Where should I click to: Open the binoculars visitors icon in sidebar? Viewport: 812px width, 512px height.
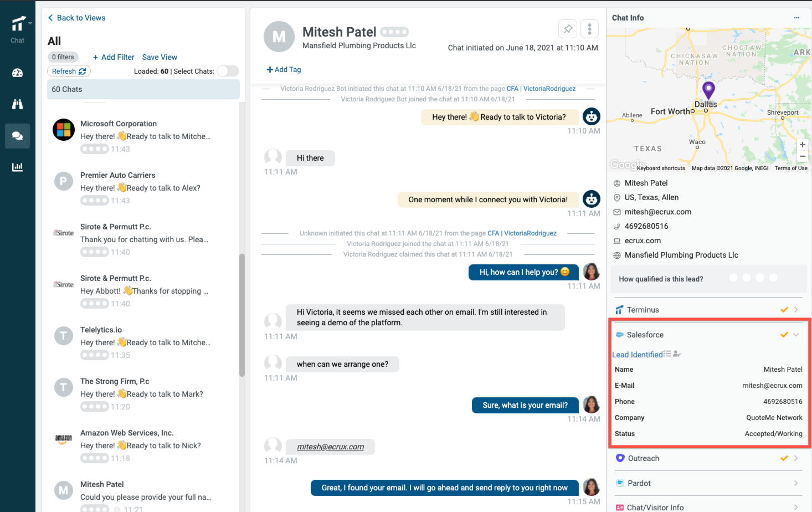18,104
